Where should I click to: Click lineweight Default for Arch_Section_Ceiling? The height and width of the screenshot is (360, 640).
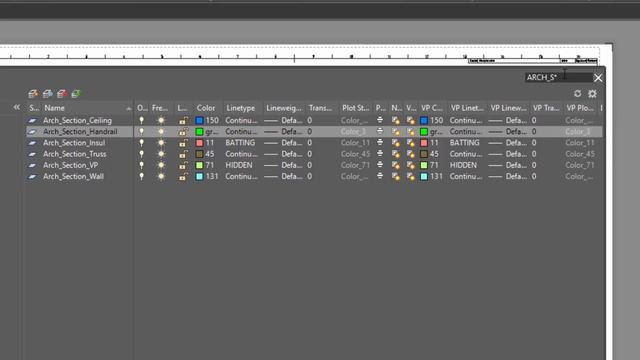(x=283, y=120)
